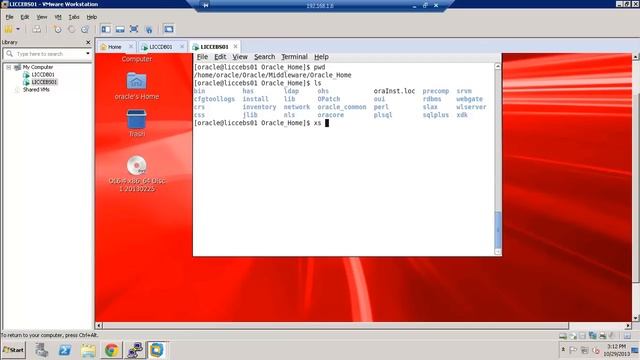Click the network connections taskbar icon
The height and width of the screenshot is (360, 640).
pos(134,350)
